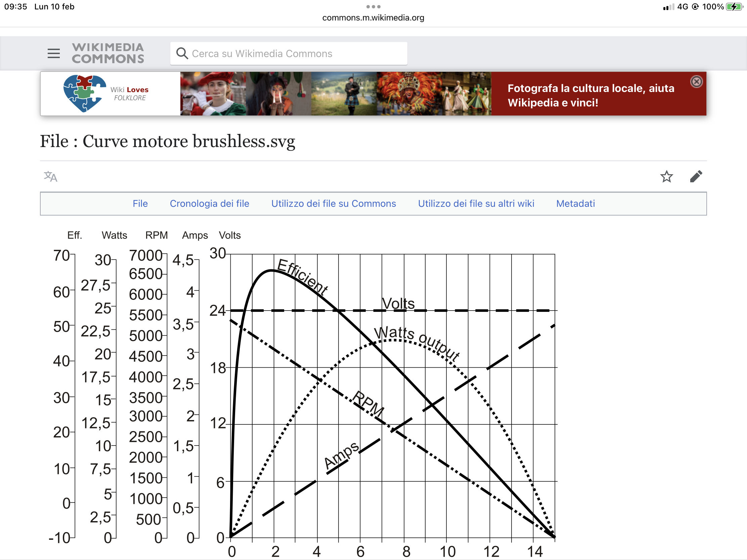Tap the page title Curve motore brushless.svg
Screen dimensions: 747x560
point(168,141)
